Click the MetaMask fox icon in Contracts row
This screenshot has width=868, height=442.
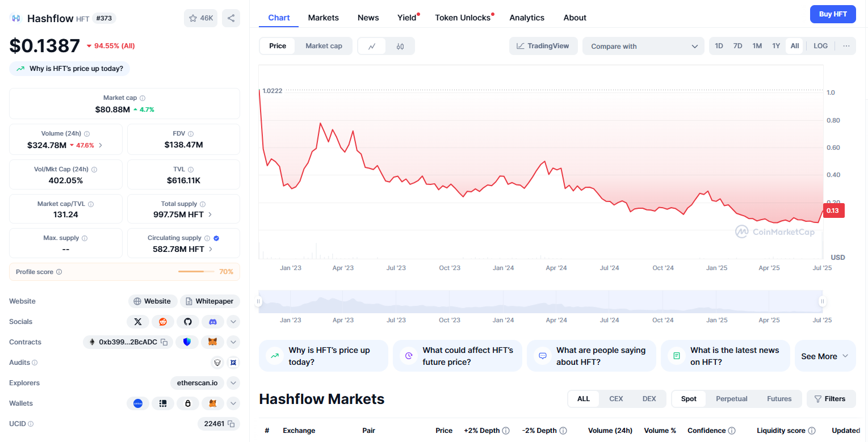tap(213, 342)
